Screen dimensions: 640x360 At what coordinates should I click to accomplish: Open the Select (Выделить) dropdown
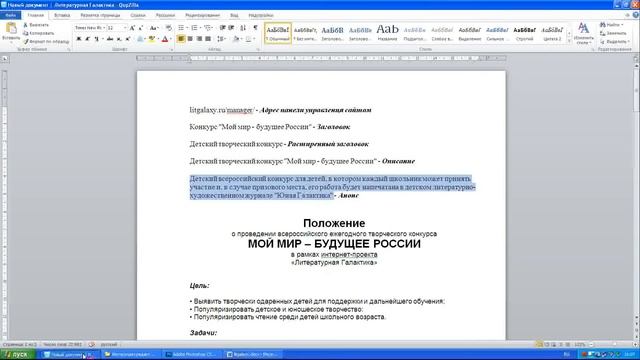[614, 41]
